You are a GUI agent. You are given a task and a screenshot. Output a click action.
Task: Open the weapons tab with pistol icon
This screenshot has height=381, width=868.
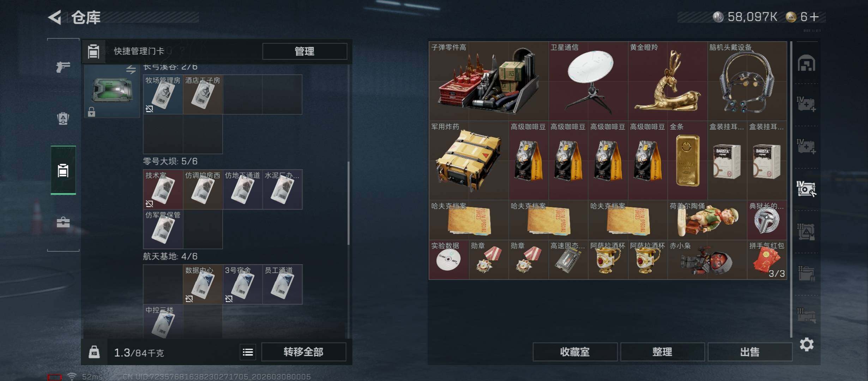[x=63, y=66]
